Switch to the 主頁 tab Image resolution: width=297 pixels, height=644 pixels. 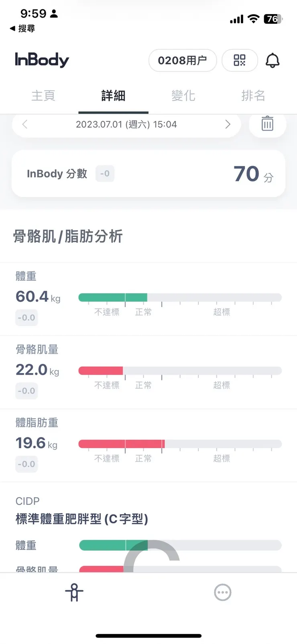point(43,96)
